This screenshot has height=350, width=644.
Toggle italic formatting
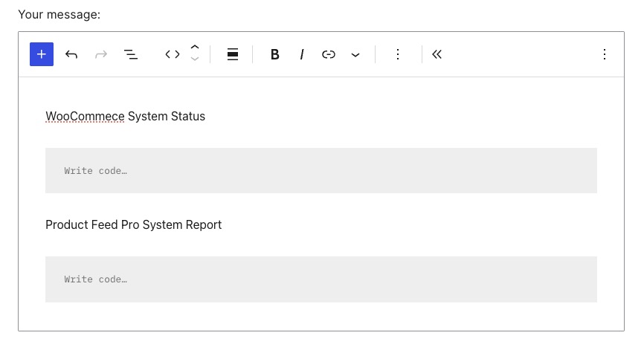[302, 54]
